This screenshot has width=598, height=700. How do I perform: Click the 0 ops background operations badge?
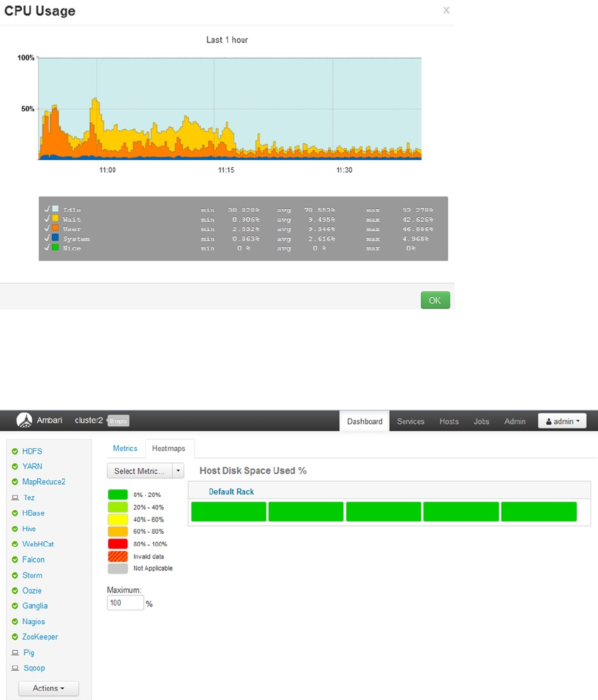[x=119, y=420]
